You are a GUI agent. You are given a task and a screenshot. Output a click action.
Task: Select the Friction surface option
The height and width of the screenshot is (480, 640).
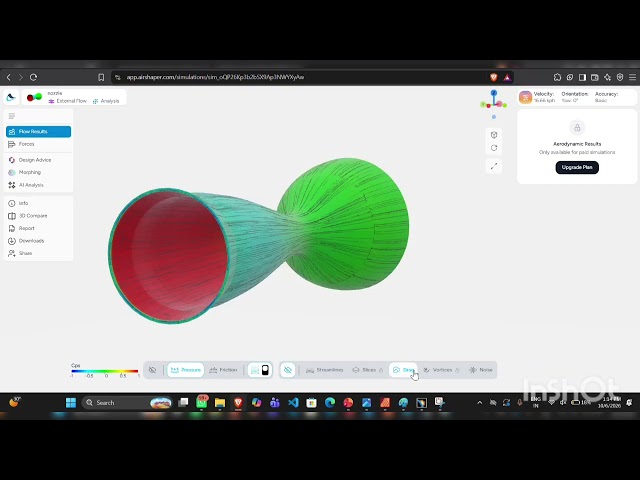[223, 370]
